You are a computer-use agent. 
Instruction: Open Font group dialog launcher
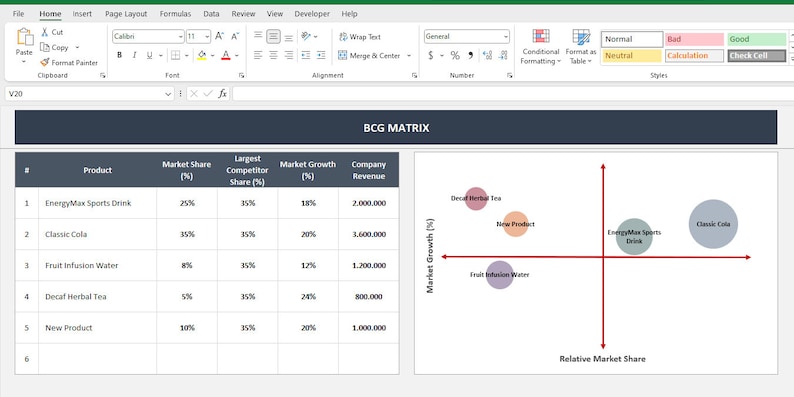point(242,75)
